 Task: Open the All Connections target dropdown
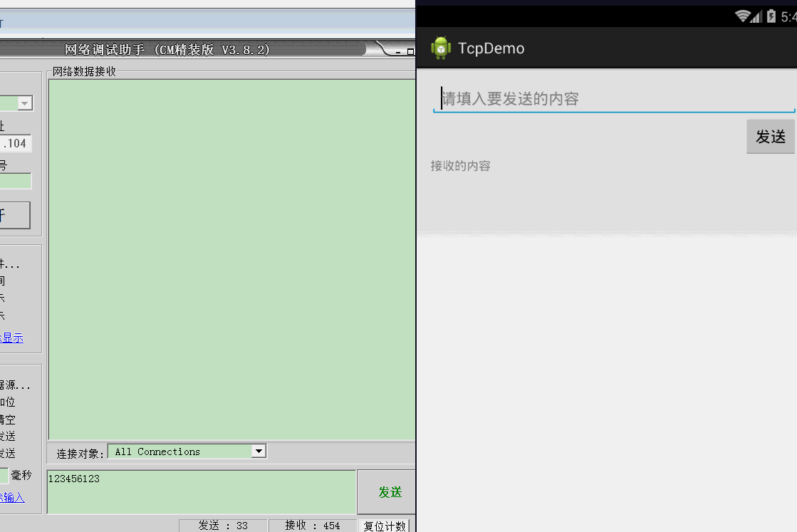click(259, 451)
